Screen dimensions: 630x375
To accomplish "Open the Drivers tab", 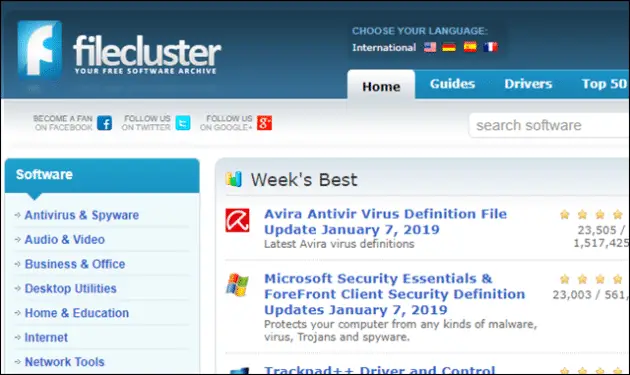I will coord(528,84).
